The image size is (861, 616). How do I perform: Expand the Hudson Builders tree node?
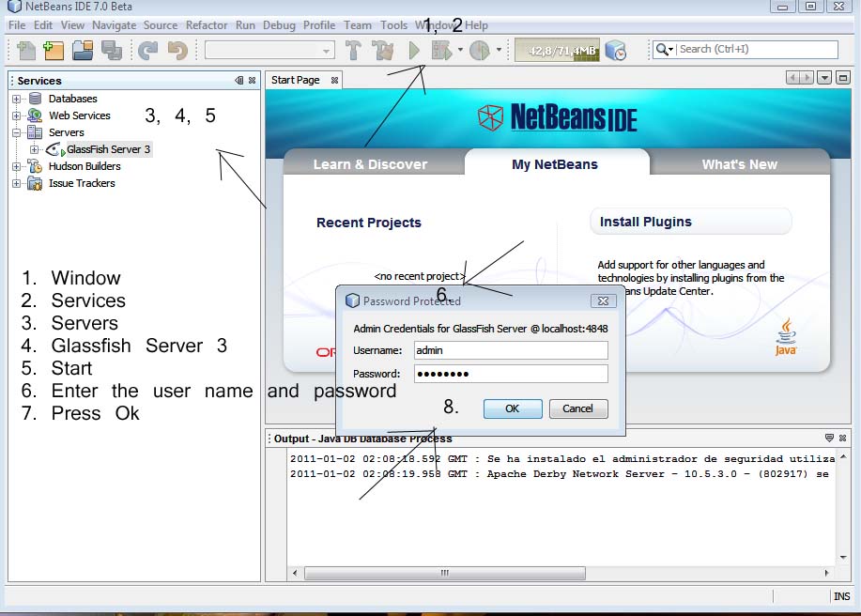click(x=17, y=166)
